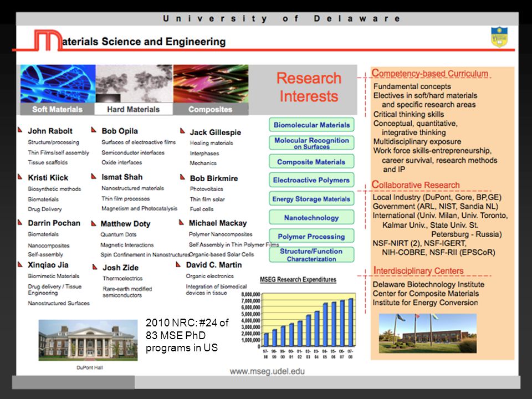Click the Polymer Processing button

pyautogui.click(x=311, y=236)
